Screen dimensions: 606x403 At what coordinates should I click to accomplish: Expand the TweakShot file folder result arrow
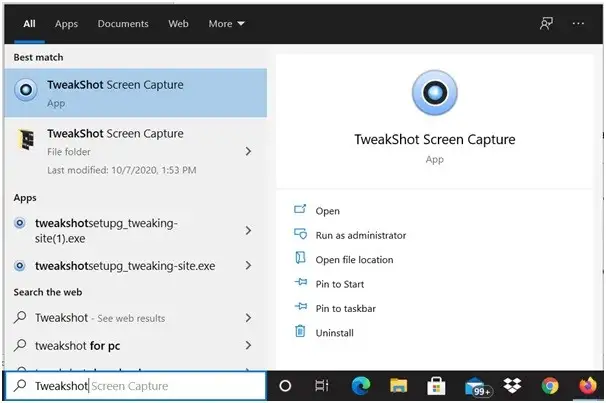[x=249, y=151]
